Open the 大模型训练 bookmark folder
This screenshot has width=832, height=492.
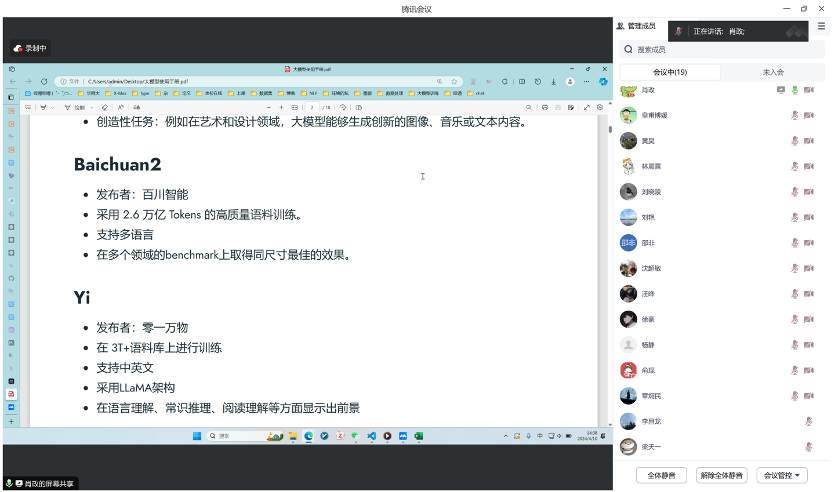tap(424, 93)
